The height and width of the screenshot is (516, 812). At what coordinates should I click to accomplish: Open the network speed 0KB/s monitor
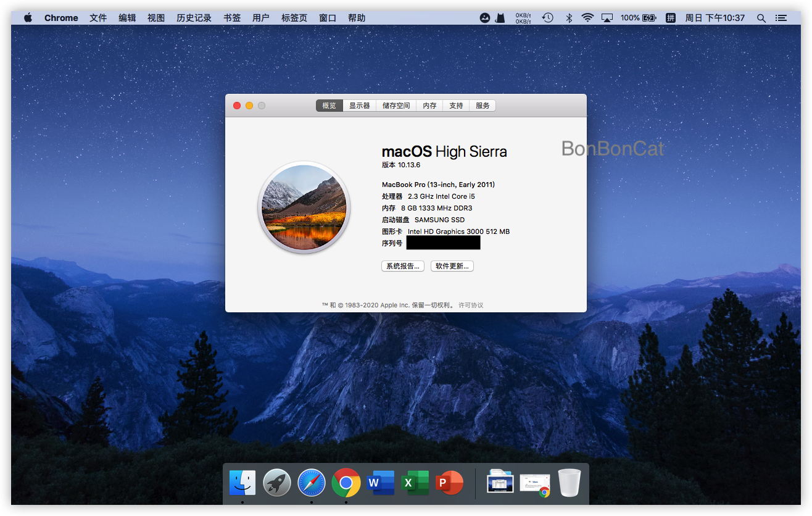tap(523, 18)
